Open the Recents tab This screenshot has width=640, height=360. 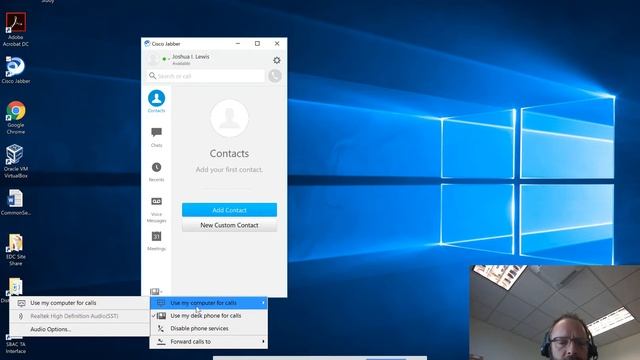(x=156, y=172)
